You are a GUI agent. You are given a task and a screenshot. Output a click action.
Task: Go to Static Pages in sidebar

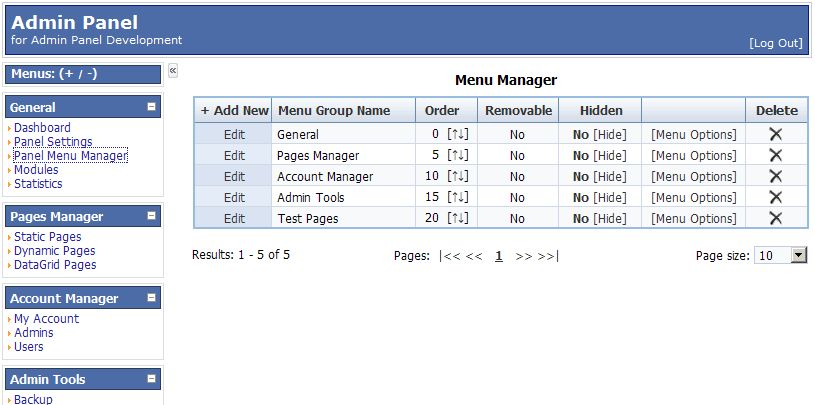(x=47, y=237)
